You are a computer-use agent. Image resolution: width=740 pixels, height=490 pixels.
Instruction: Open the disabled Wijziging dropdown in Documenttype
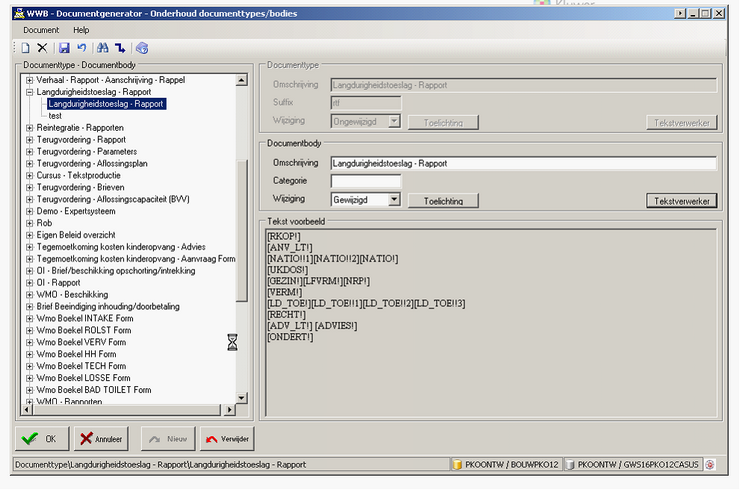tap(394, 121)
